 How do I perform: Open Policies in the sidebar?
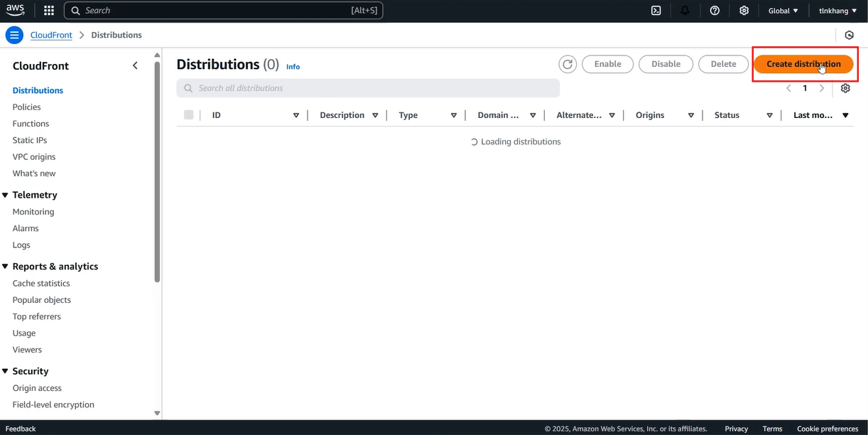coord(26,107)
